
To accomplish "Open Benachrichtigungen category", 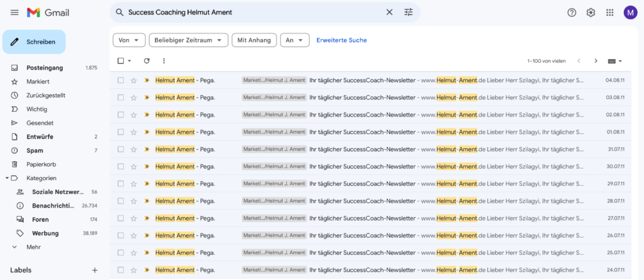I will 53,205.
